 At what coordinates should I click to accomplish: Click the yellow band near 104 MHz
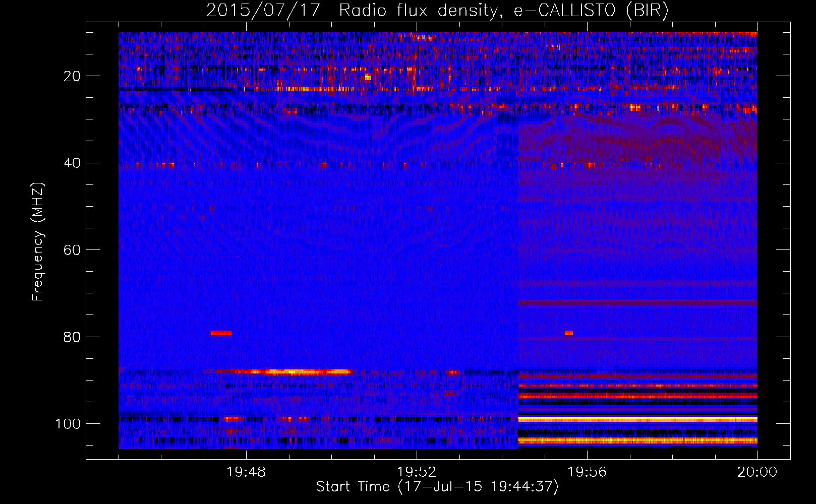tap(637, 440)
